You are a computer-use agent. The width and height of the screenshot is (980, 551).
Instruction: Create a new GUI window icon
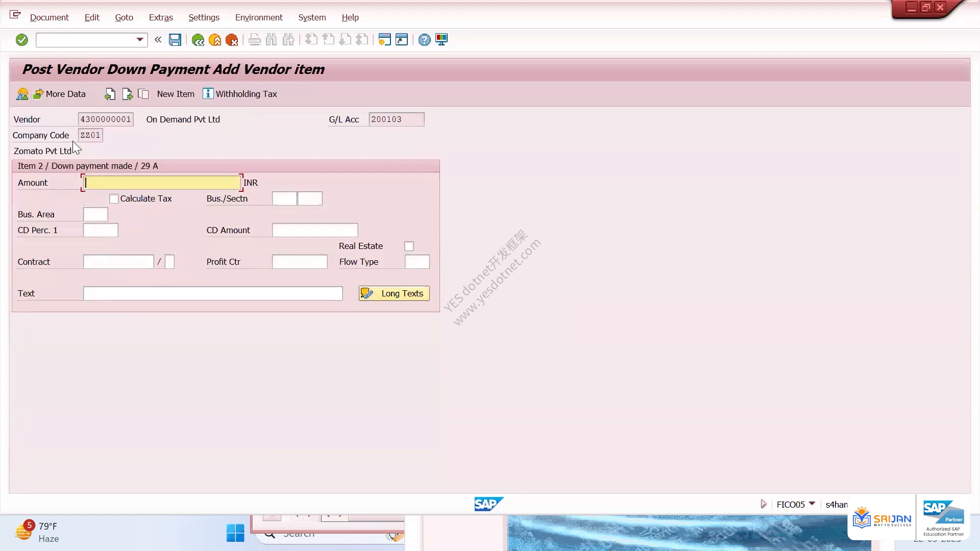tap(384, 40)
